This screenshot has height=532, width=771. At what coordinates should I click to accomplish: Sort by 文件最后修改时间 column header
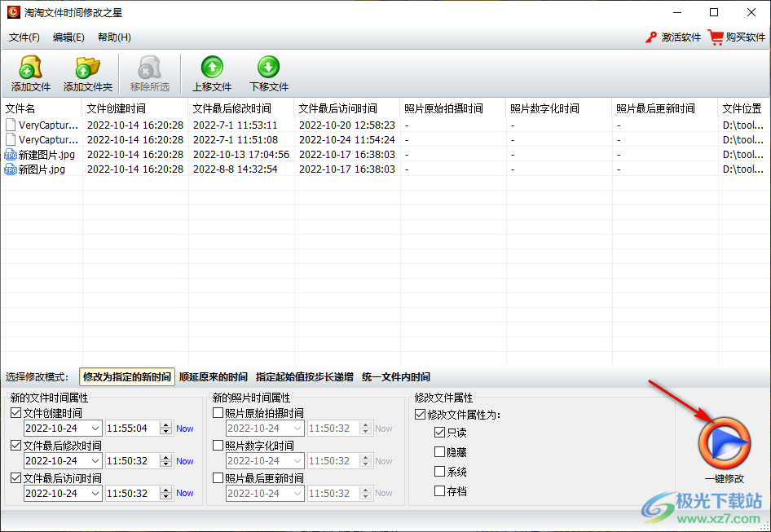pyautogui.click(x=241, y=108)
